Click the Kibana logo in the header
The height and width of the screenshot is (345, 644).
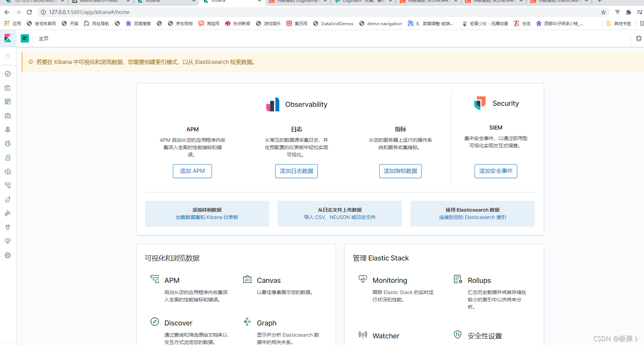pos(8,38)
